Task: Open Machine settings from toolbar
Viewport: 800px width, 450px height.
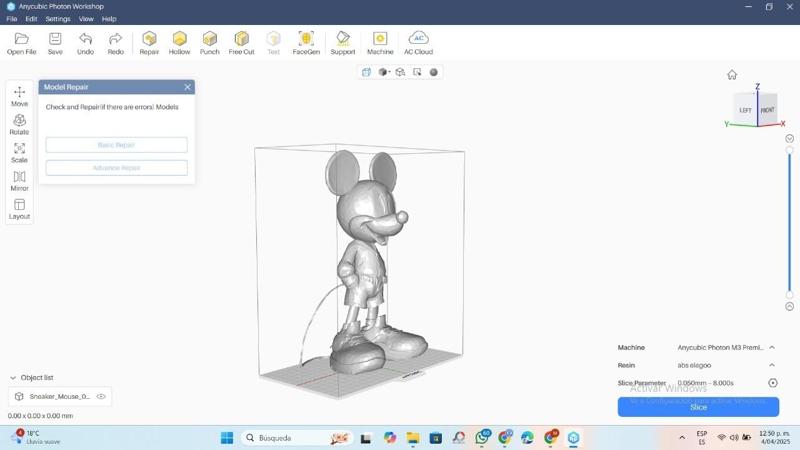Action: (380, 43)
